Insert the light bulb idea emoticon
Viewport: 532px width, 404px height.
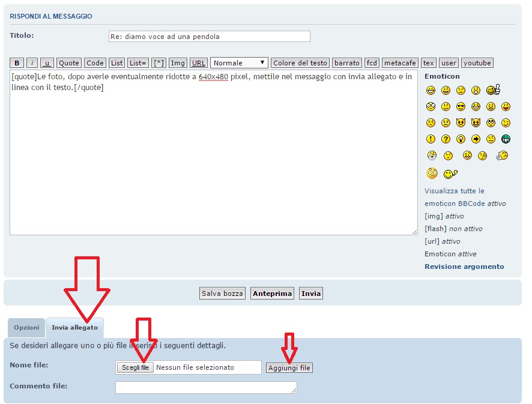click(461, 139)
